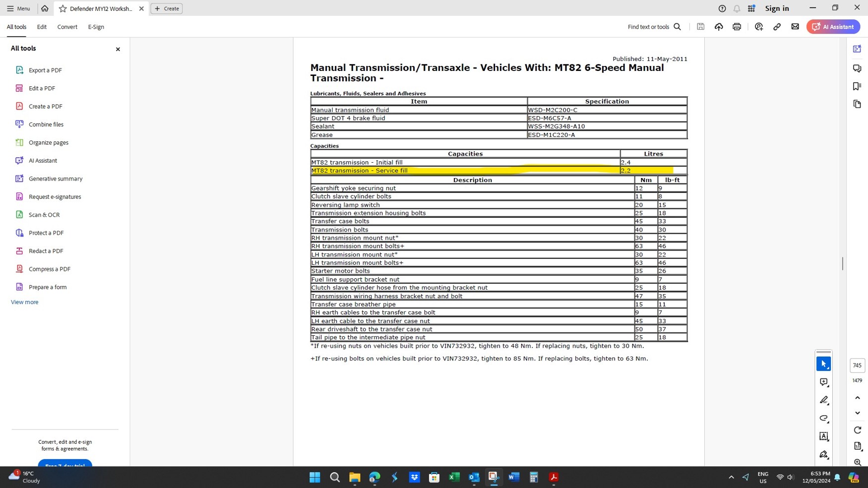The image size is (868, 488).
Task: Open the Export a PDF tool
Action: [39, 70]
